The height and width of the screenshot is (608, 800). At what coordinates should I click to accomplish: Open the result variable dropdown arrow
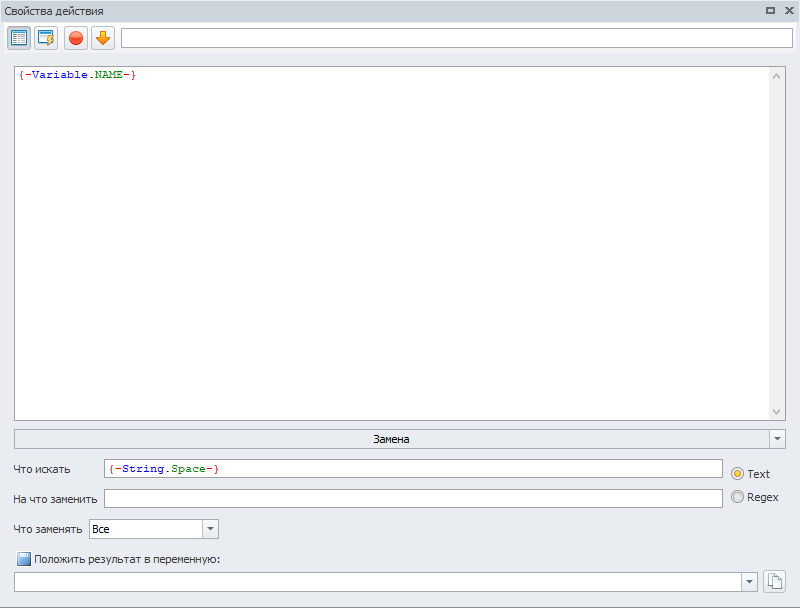point(749,582)
